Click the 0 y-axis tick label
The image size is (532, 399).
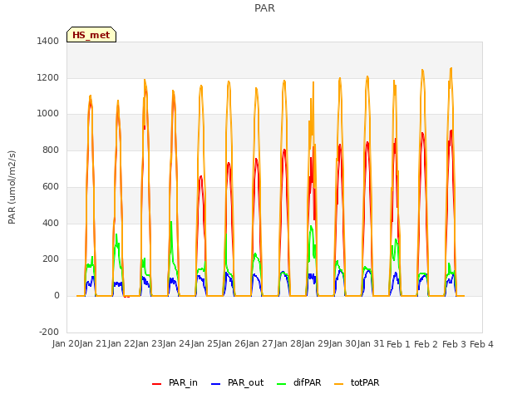pyautogui.click(x=57, y=296)
